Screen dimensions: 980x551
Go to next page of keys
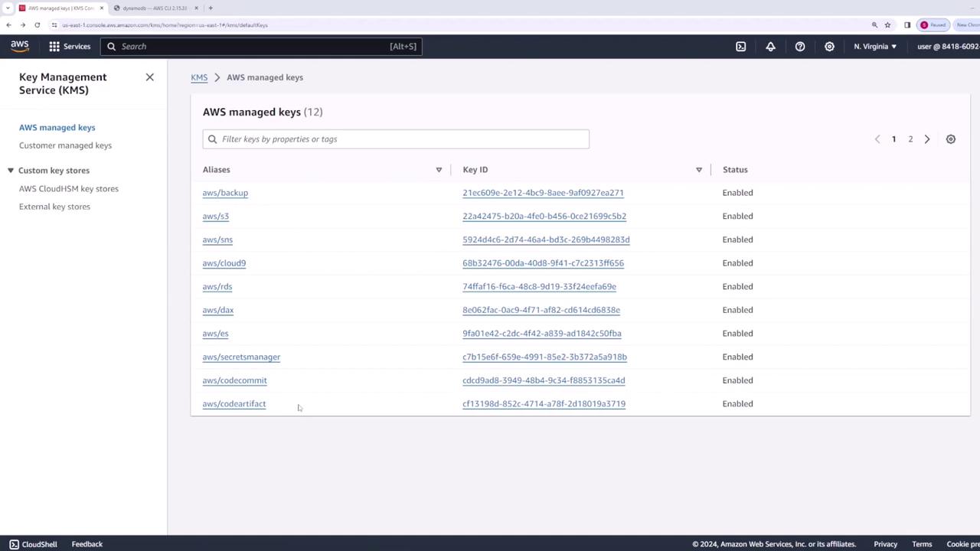click(927, 139)
